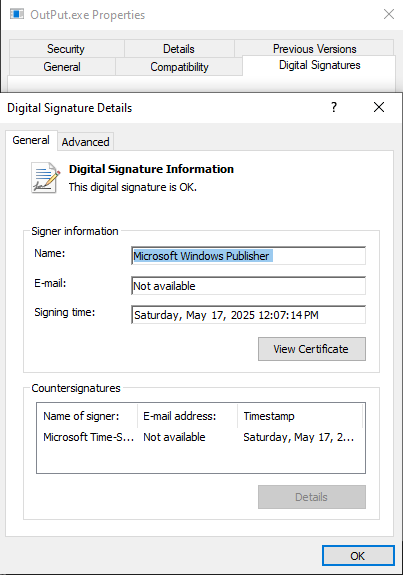
Task: Select the Digital Signatures tab
Action: (x=319, y=65)
